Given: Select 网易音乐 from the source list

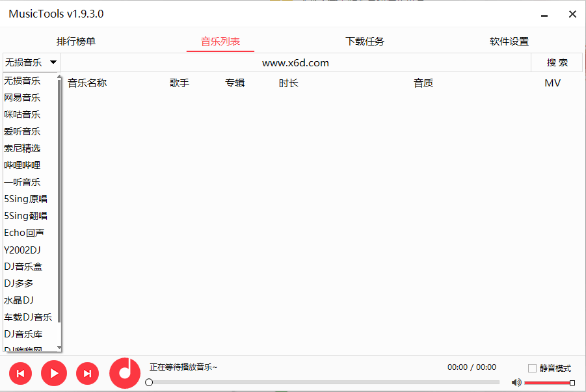Looking at the screenshot, I should pyautogui.click(x=23, y=97).
